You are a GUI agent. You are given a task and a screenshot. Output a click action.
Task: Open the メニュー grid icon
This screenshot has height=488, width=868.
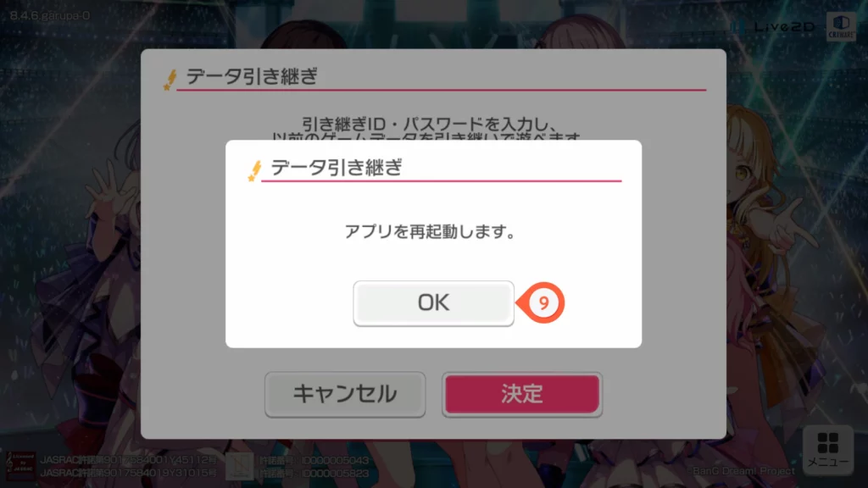(827, 450)
